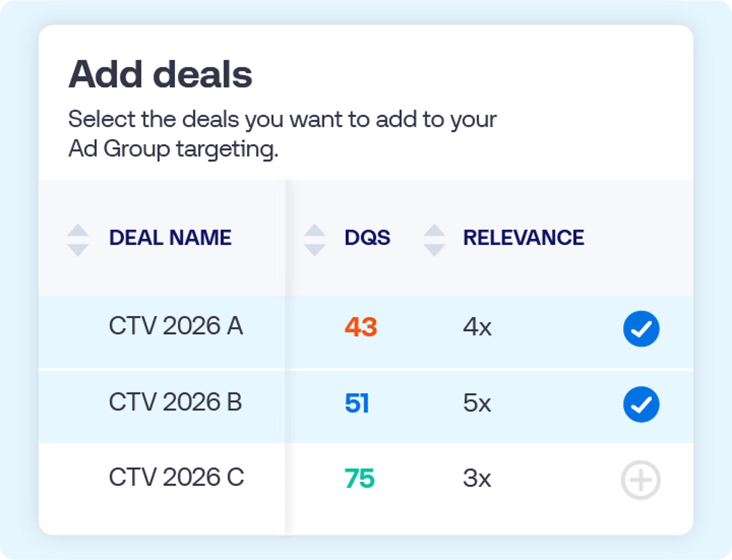Click the Add deals dialog title
The image size is (732, 560).
point(161,73)
